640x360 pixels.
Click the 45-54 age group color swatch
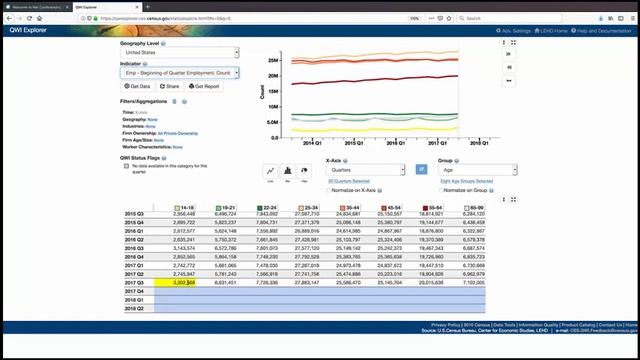point(384,208)
